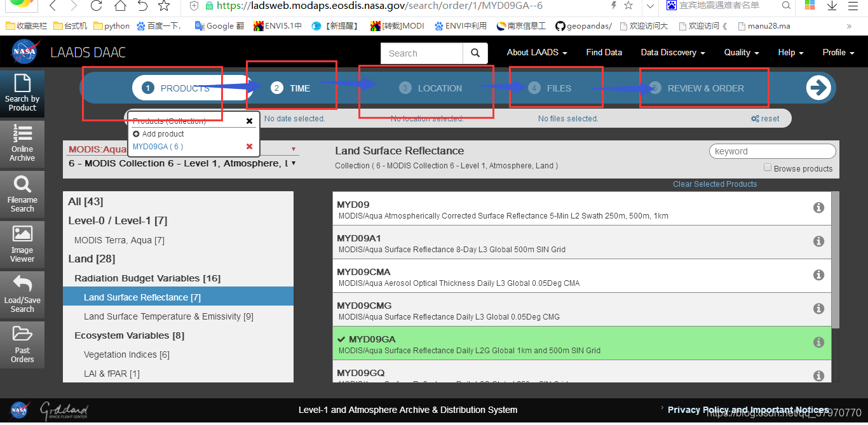Expand the About LAADS menu

(537, 53)
